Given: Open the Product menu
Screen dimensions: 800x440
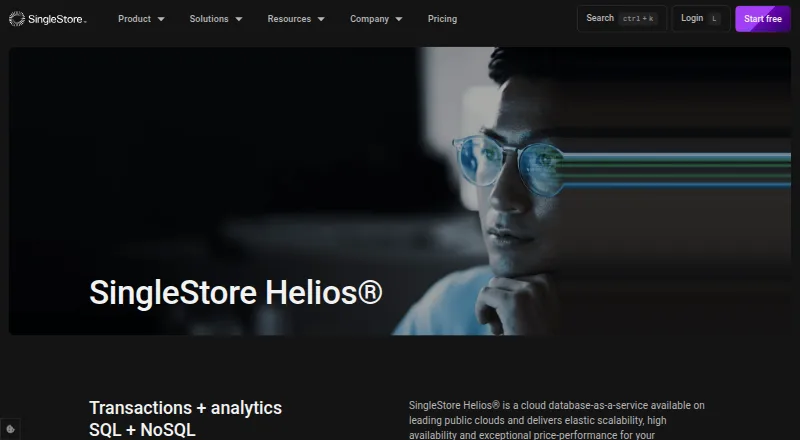Looking at the screenshot, I should [135, 19].
